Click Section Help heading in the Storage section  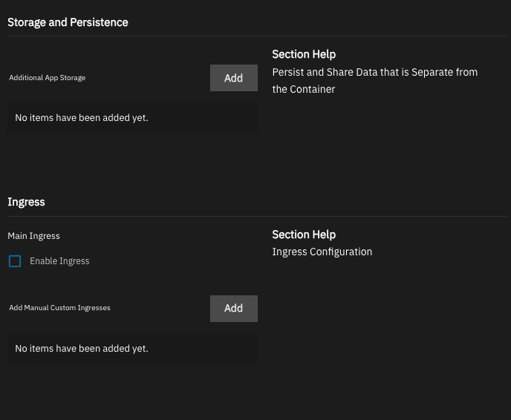[x=304, y=54]
